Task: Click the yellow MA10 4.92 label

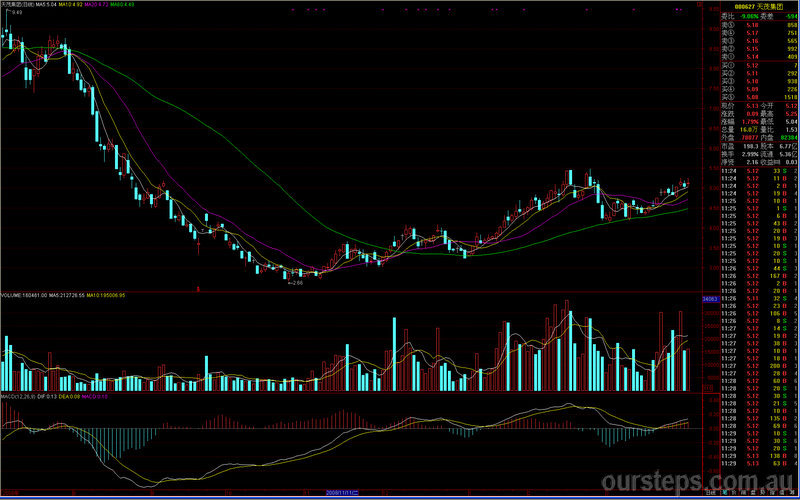Action: [70, 4]
